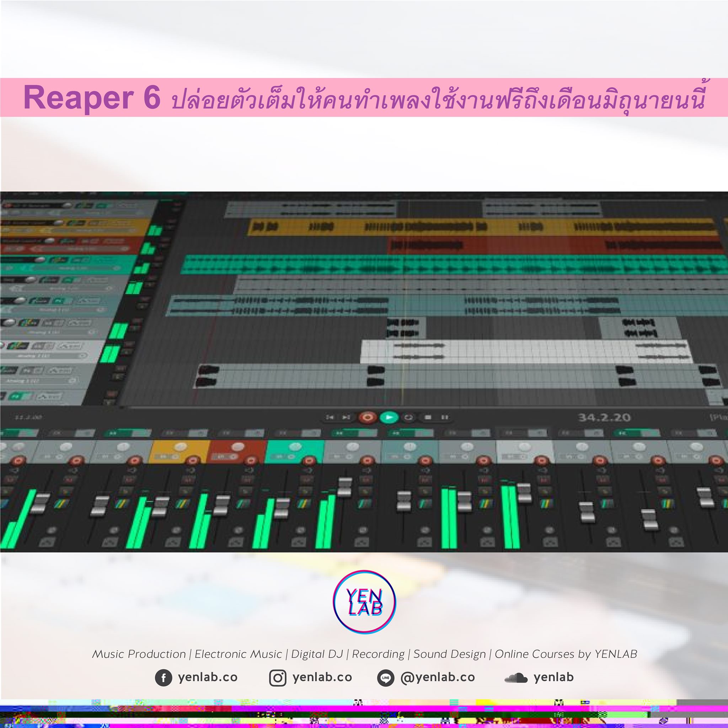This screenshot has height=728, width=728.
Task: Click the Facebook icon in the footer
Action: click(x=164, y=678)
